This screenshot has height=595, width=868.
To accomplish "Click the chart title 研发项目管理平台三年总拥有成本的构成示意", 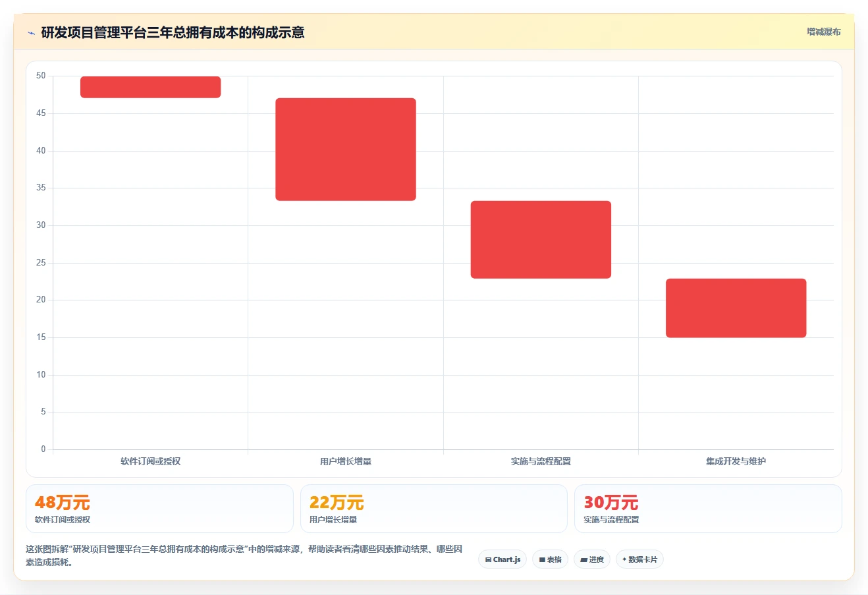I will [x=173, y=32].
